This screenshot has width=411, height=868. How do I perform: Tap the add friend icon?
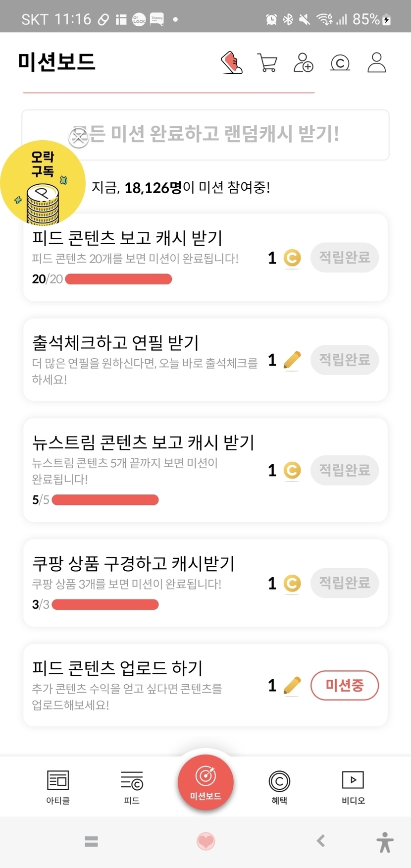(x=304, y=63)
